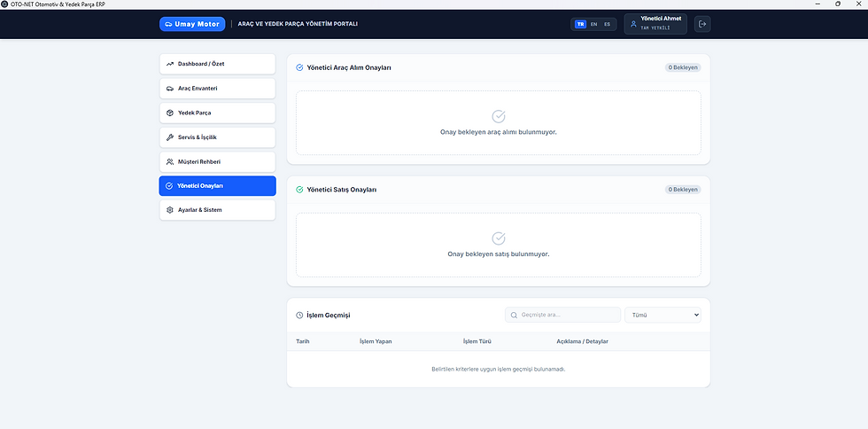Click the people icon of Müşteri Rehberi

pyautogui.click(x=170, y=162)
